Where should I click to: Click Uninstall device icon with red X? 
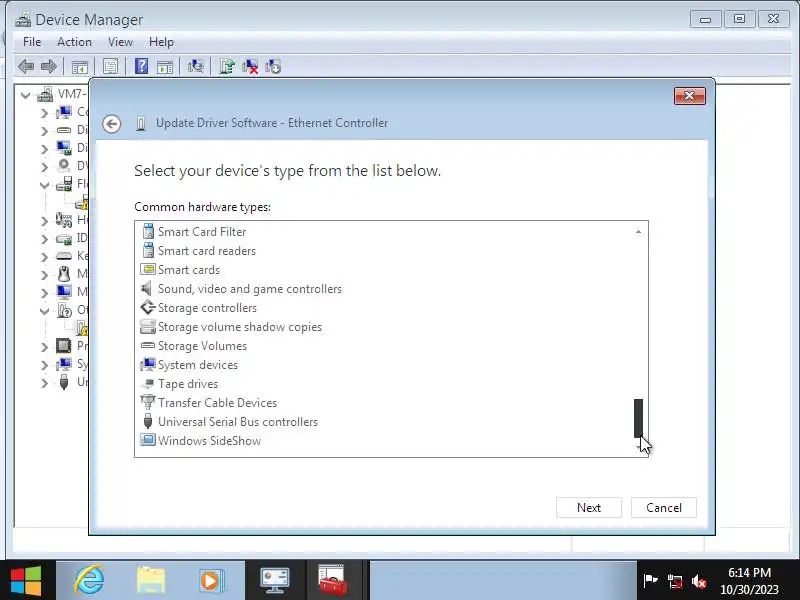click(250, 66)
